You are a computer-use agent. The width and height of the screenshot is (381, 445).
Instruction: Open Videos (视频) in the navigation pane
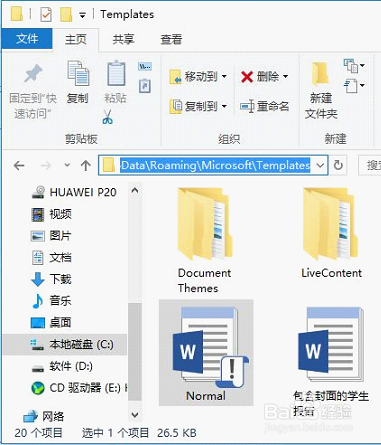point(51,214)
